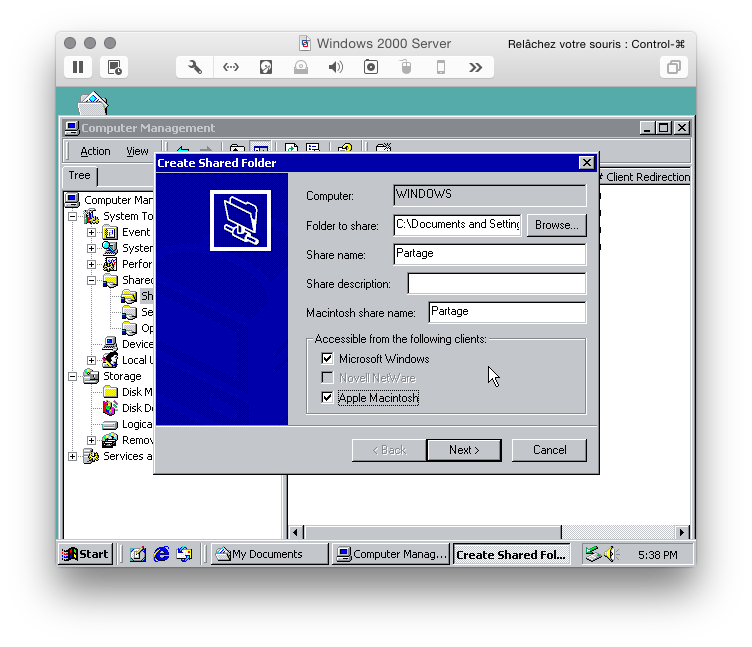Switch to My Documents taskbar button

pos(270,554)
